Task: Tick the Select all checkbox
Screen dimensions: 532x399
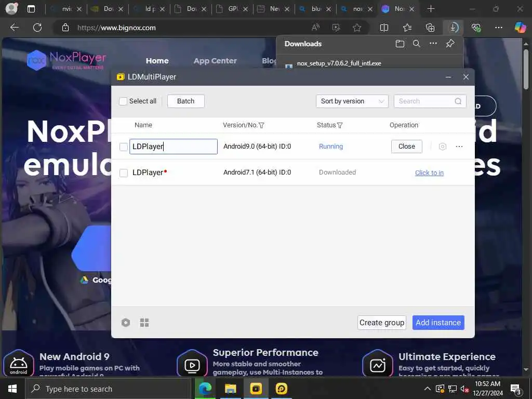Action: coord(123,101)
